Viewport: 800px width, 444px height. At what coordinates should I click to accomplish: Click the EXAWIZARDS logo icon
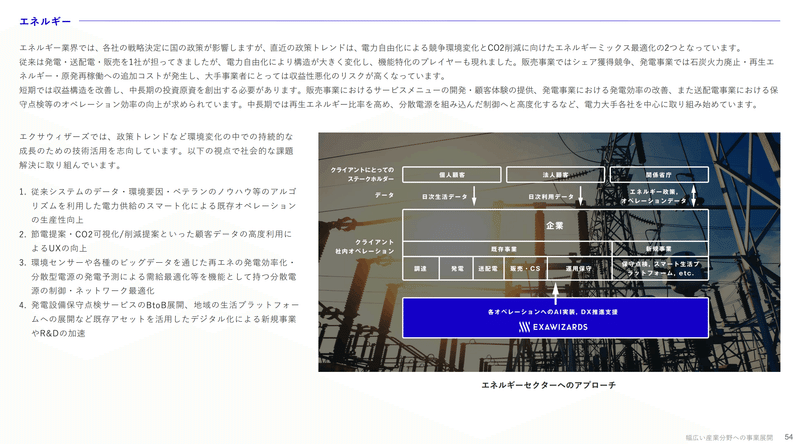tap(524, 327)
